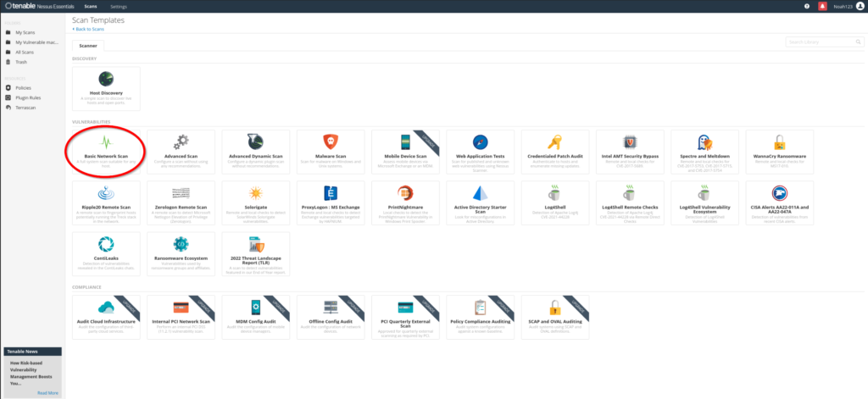868x399 pixels.
Task: View notifications via the bell icon
Action: click(822, 6)
